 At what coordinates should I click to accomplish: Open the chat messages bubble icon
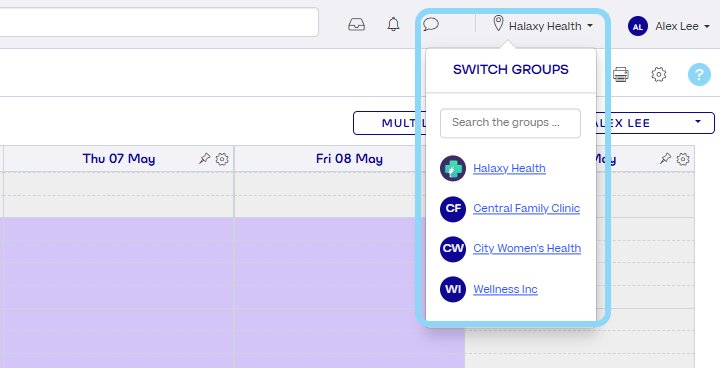431,24
